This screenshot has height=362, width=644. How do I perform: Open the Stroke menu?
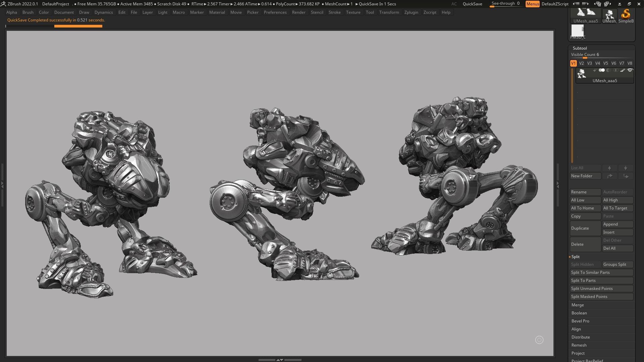[334, 12]
